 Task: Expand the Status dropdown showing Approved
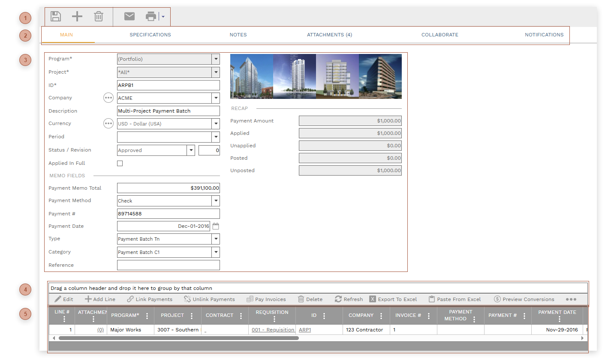tap(190, 150)
